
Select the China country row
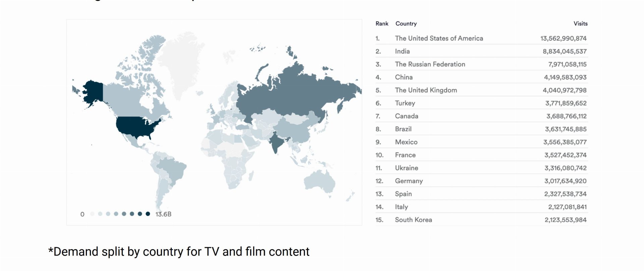[x=481, y=77]
